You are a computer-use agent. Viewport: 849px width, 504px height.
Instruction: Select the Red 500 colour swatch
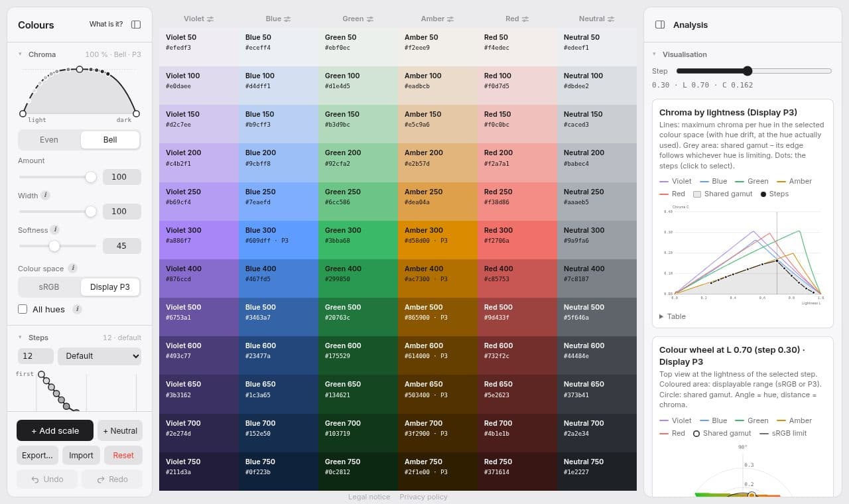(517, 317)
